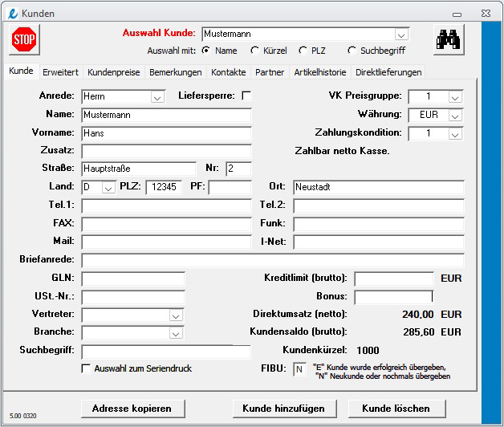Select the Name radio option
This screenshot has height=427, width=504.
[206, 51]
